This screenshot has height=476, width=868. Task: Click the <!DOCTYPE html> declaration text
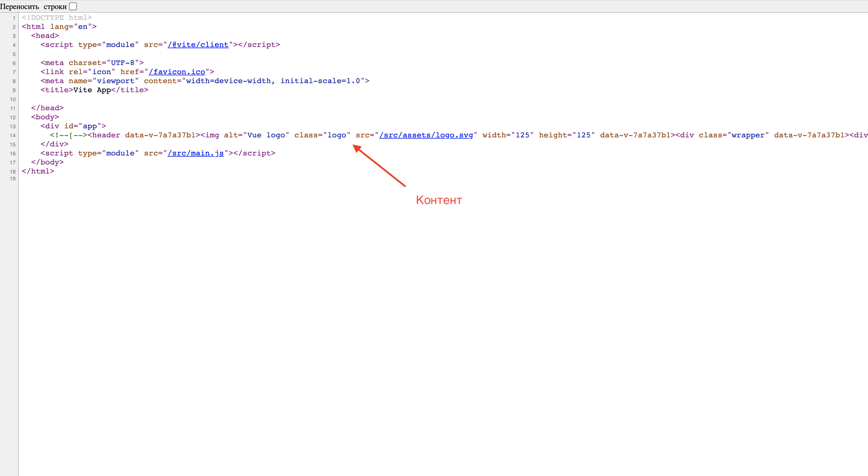pos(57,17)
